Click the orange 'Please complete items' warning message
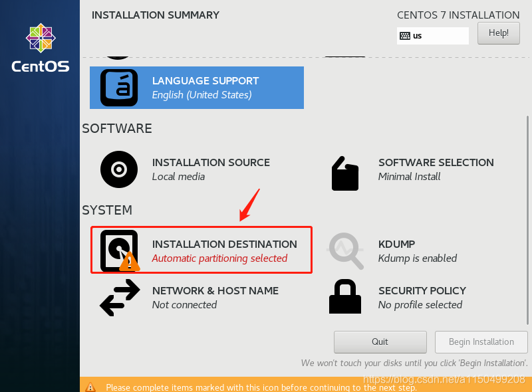 (x=261, y=387)
